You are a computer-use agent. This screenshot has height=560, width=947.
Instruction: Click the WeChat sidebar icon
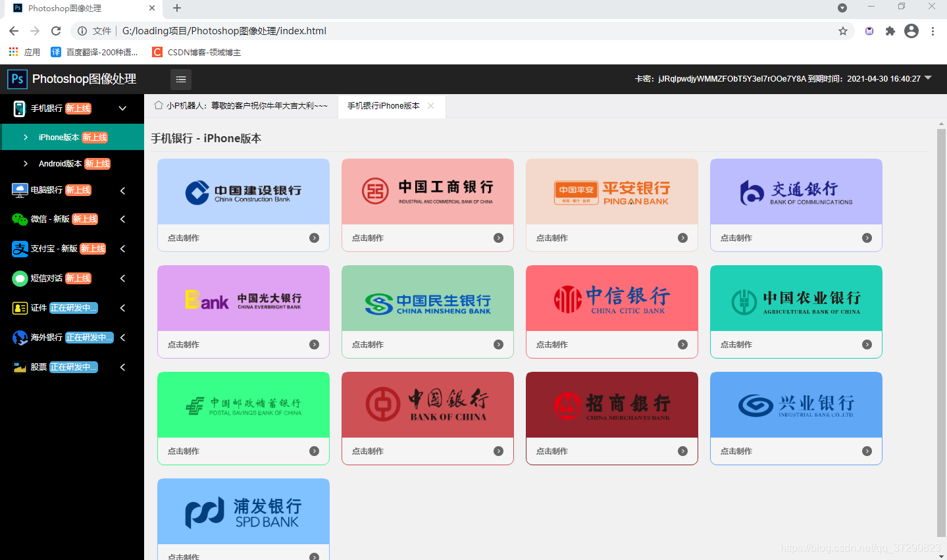[20, 219]
